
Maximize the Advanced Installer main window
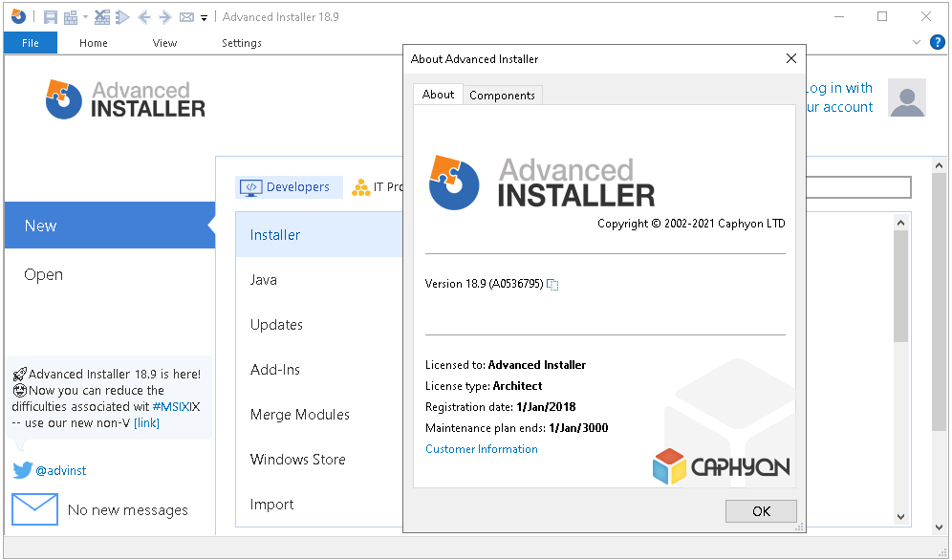(882, 16)
